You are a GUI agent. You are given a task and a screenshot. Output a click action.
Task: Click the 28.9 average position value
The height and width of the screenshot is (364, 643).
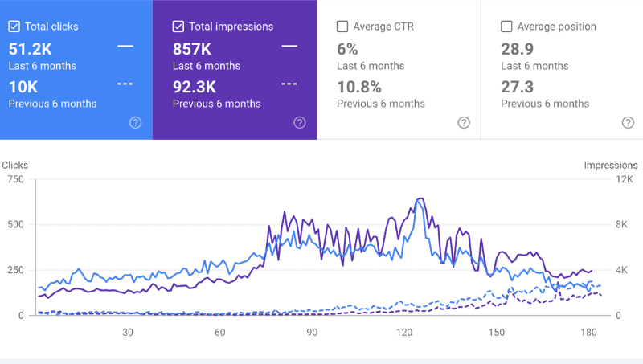[517, 49]
